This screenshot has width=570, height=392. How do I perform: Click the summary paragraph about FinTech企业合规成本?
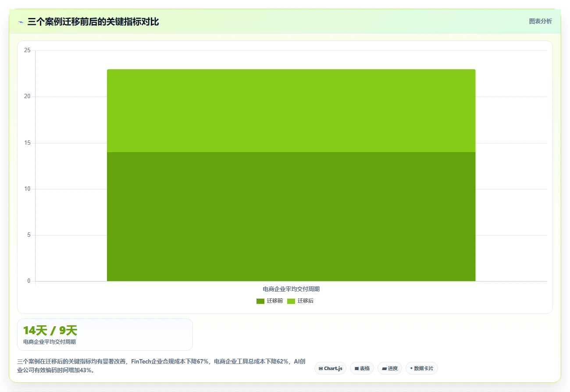pos(161,366)
